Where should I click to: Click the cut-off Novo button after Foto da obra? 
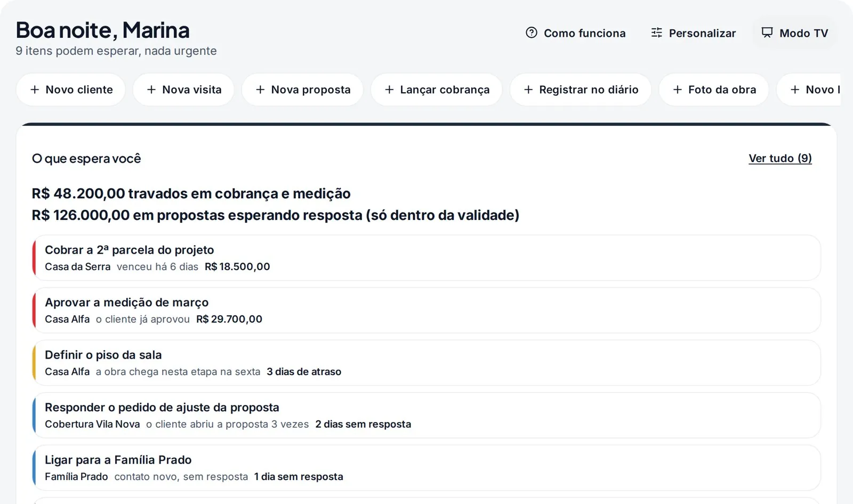(x=809, y=90)
